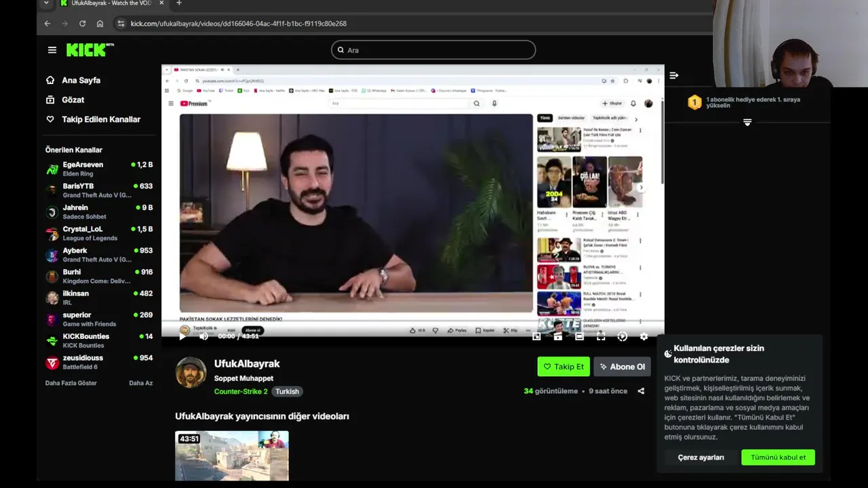
Task: Open the browser tab list dropdown
Action: click(x=46, y=3)
